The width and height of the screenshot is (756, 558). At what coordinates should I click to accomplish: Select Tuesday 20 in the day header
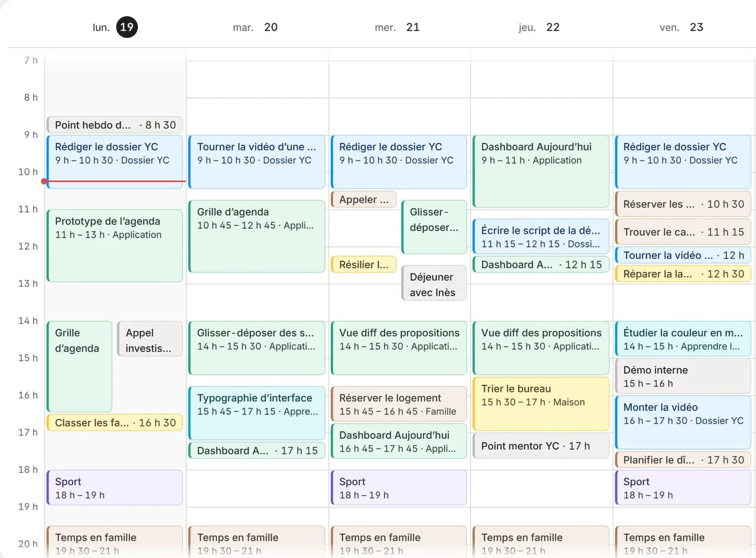[x=255, y=27]
